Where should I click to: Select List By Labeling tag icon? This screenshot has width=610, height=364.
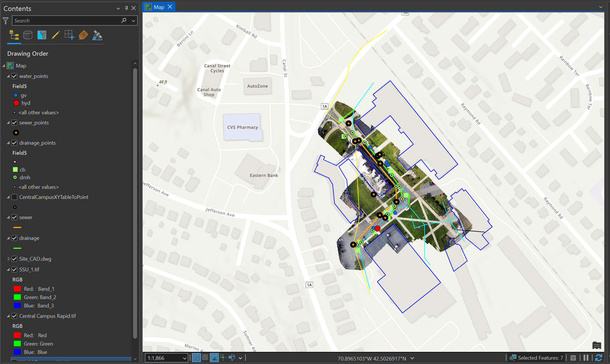pos(83,35)
